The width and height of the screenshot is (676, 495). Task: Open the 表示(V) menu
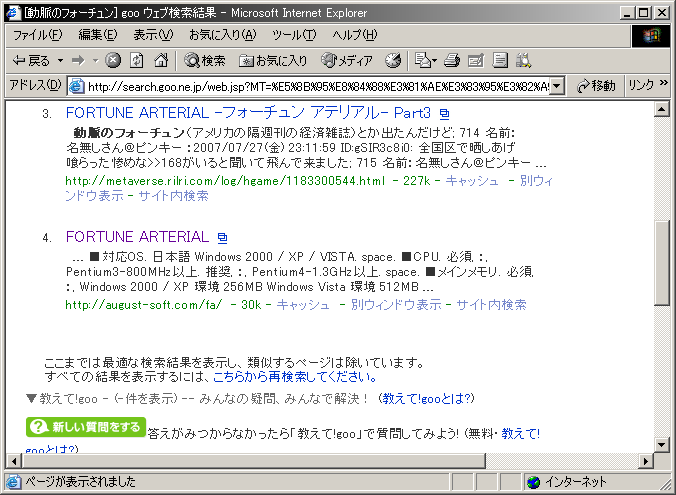(x=153, y=34)
